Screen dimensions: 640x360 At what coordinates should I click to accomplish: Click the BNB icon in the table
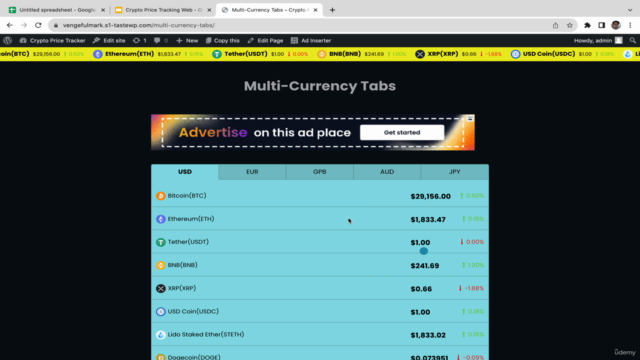[x=161, y=265]
